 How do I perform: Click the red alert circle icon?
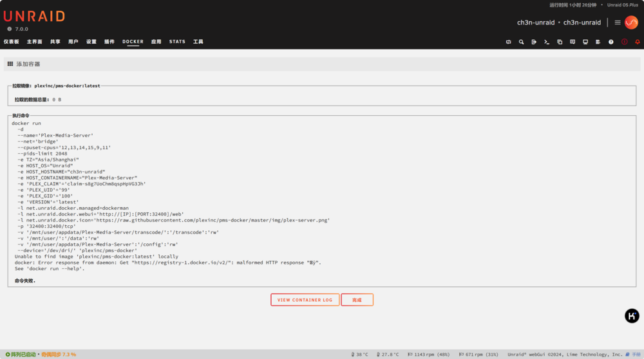624,42
